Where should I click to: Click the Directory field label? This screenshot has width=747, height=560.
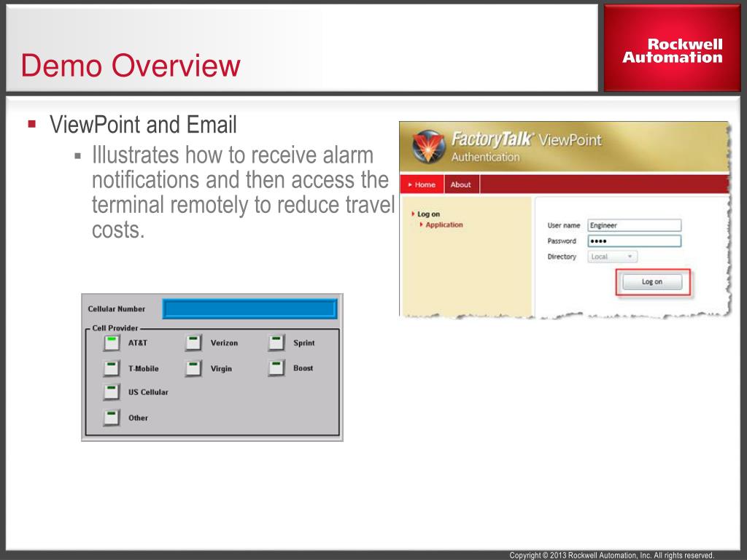[562, 257]
